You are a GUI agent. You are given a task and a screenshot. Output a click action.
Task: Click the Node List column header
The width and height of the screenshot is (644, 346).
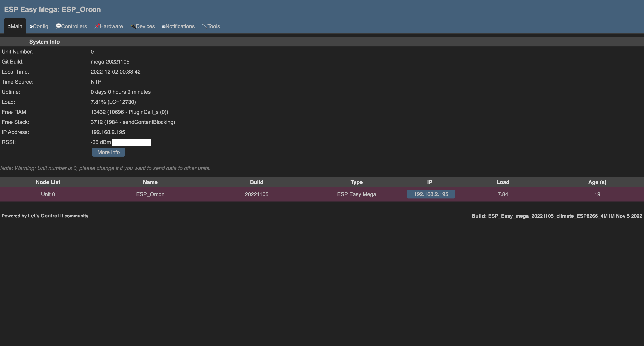(x=48, y=182)
